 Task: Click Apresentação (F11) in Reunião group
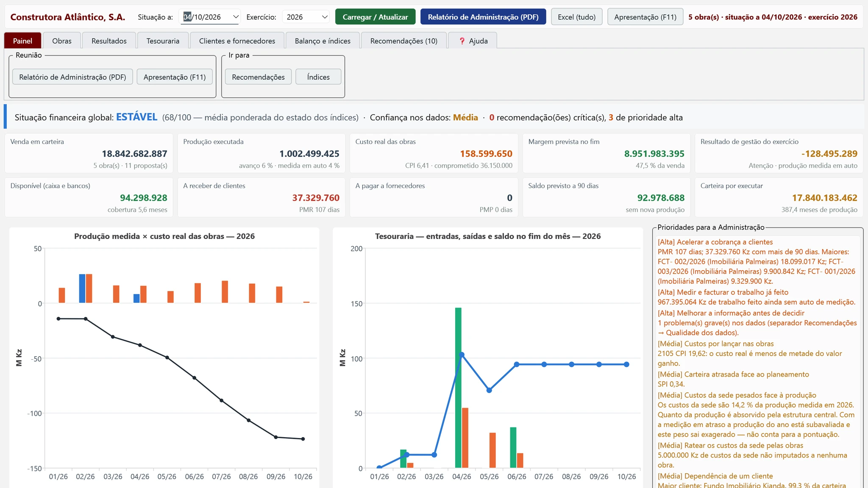[175, 77]
